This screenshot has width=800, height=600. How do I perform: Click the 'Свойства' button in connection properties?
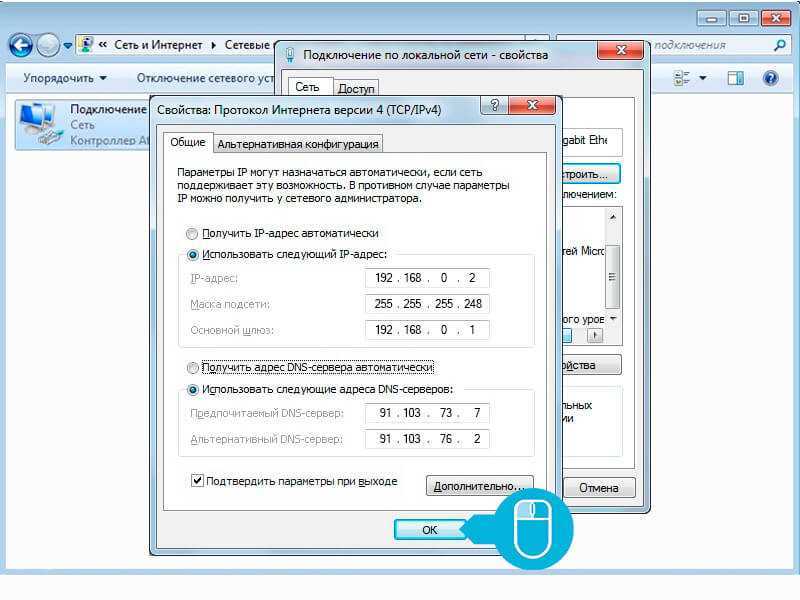591,365
